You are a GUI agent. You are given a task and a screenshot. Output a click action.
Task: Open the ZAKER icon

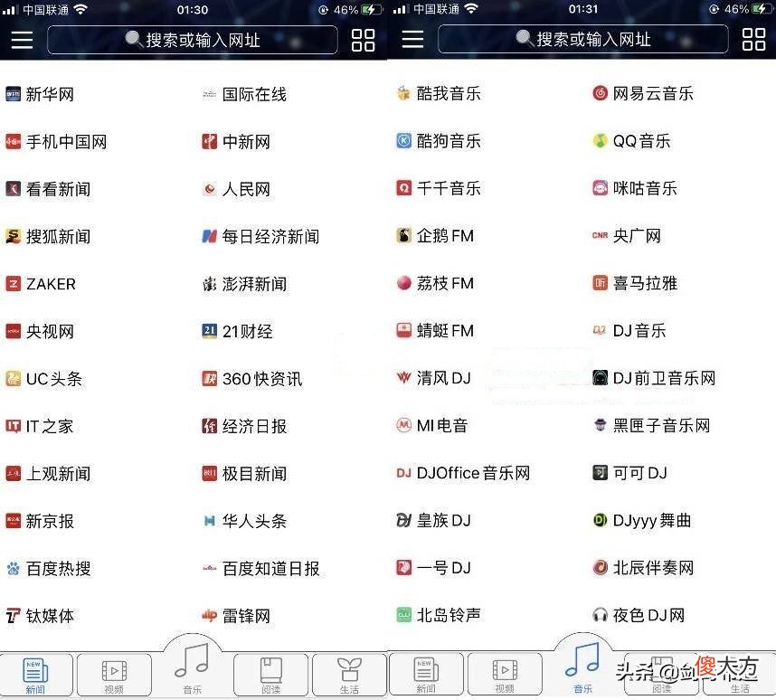(13, 284)
